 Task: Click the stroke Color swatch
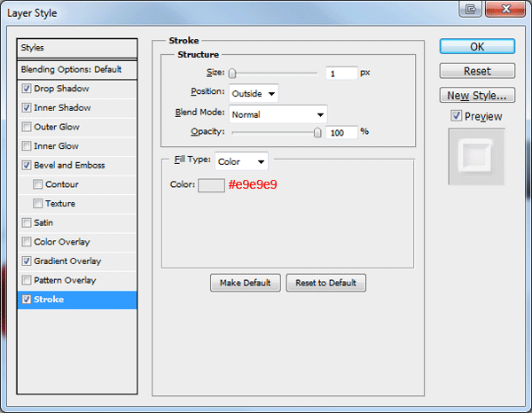click(211, 185)
